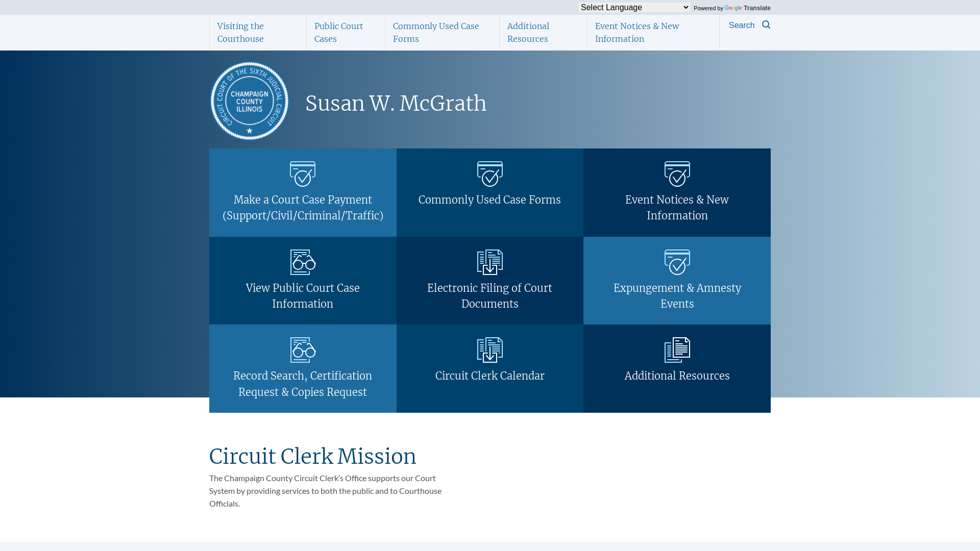Click the glasses icon above Record Search tile
This screenshot has height=551, width=980.
[x=303, y=350]
